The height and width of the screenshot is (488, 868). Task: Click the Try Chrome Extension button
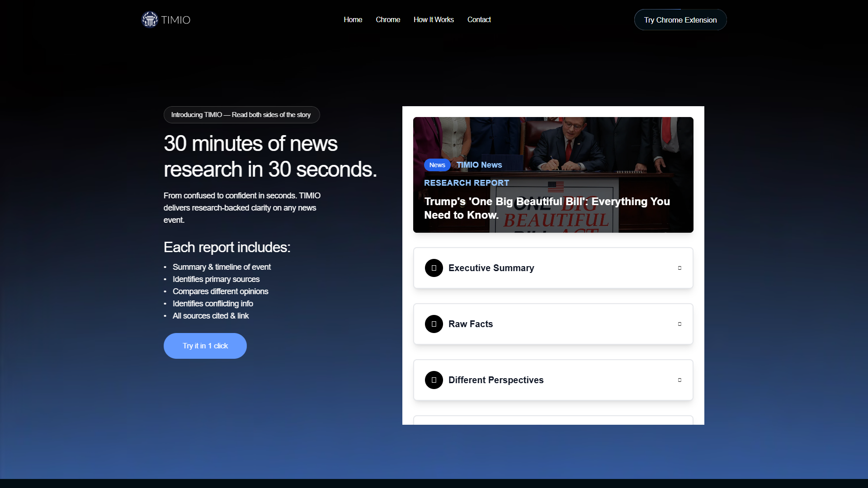pyautogui.click(x=680, y=20)
